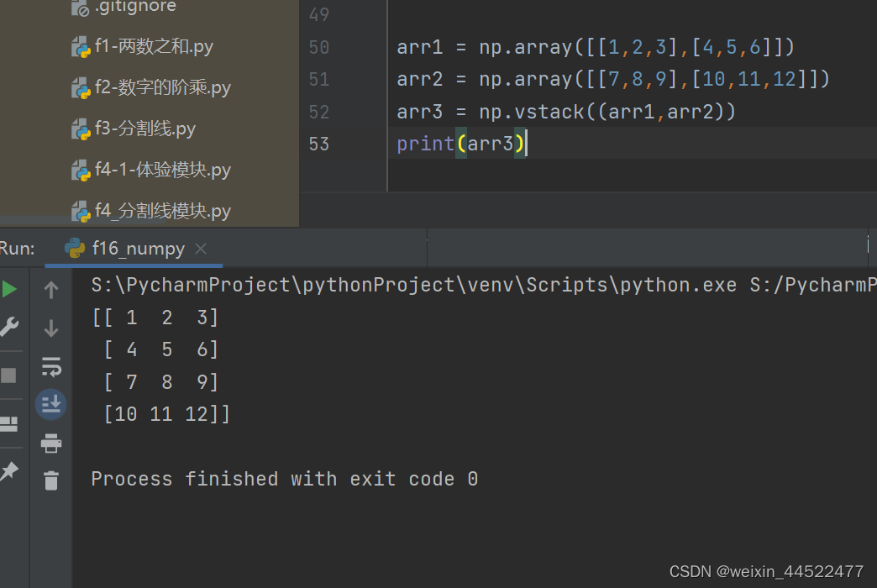Click line number 53 in gutter
The width and height of the screenshot is (877, 588).
[x=319, y=144]
